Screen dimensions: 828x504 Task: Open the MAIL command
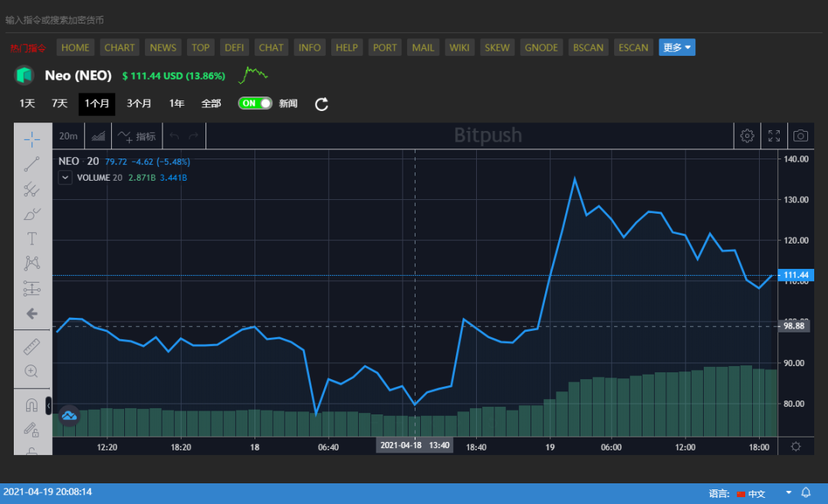coord(423,47)
